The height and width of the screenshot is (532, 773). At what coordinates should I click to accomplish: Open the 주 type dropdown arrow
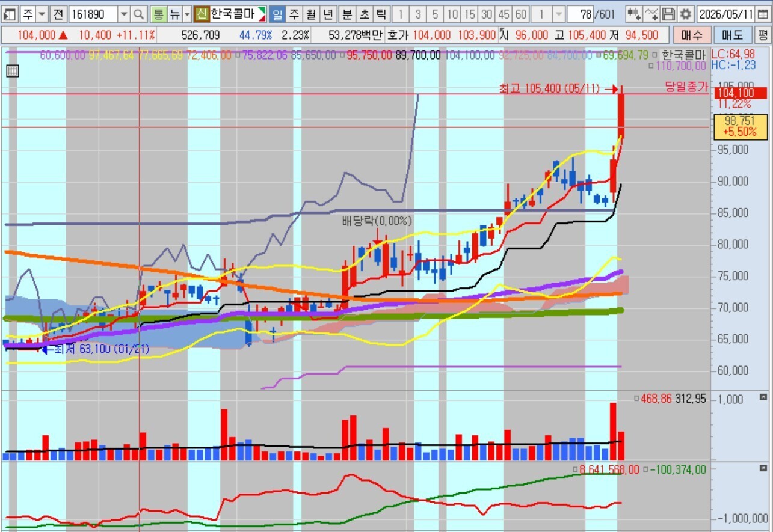42,14
